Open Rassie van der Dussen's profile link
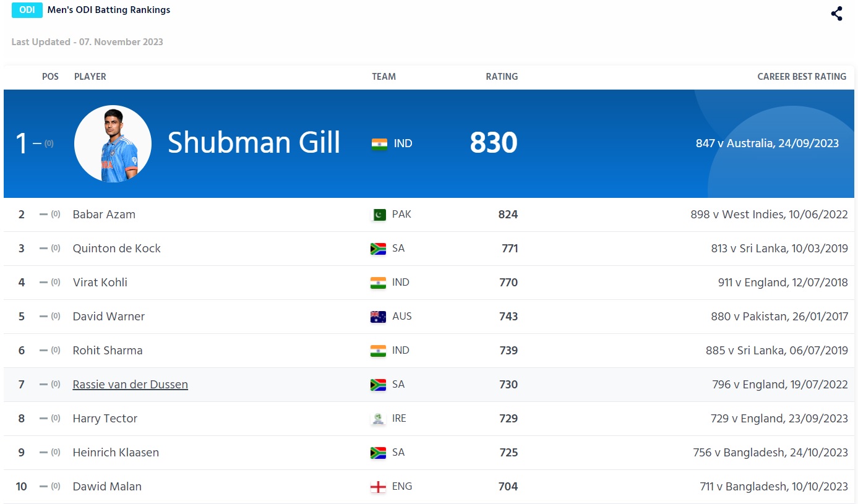Image resolution: width=858 pixels, height=504 pixels. (x=130, y=385)
